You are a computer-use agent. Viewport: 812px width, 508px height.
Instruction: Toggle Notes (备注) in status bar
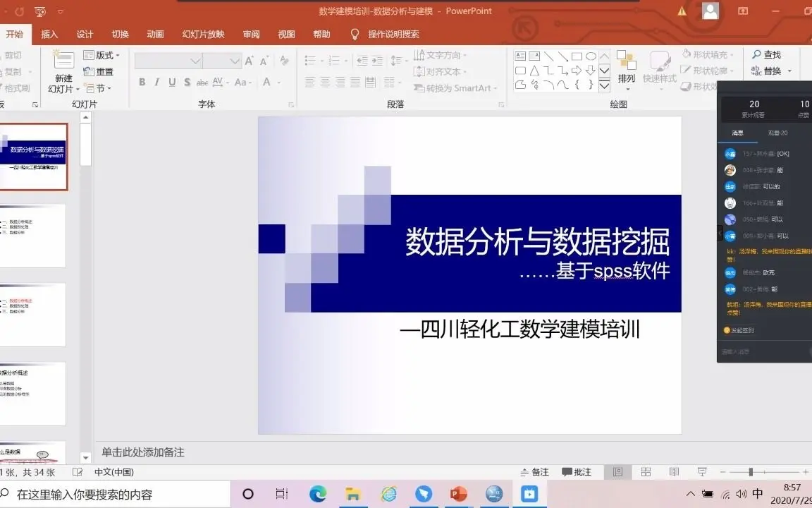point(534,472)
